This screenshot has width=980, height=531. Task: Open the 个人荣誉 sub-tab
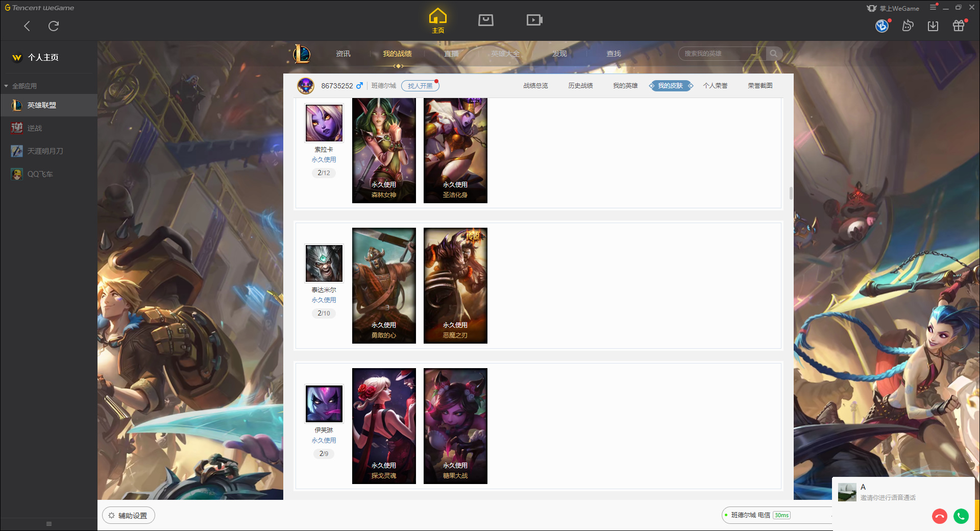715,86
